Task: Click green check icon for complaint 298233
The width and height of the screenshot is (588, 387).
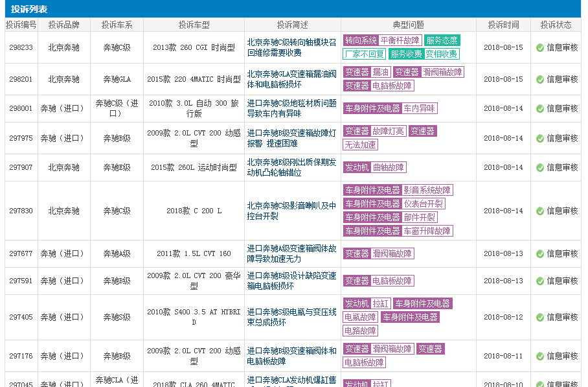Action: pyautogui.click(x=540, y=47)
